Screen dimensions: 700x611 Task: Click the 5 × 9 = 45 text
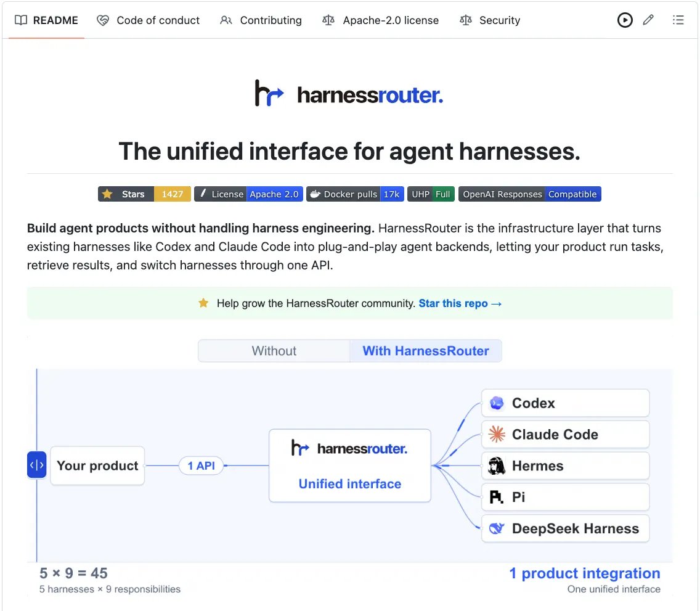pos(74,573)
